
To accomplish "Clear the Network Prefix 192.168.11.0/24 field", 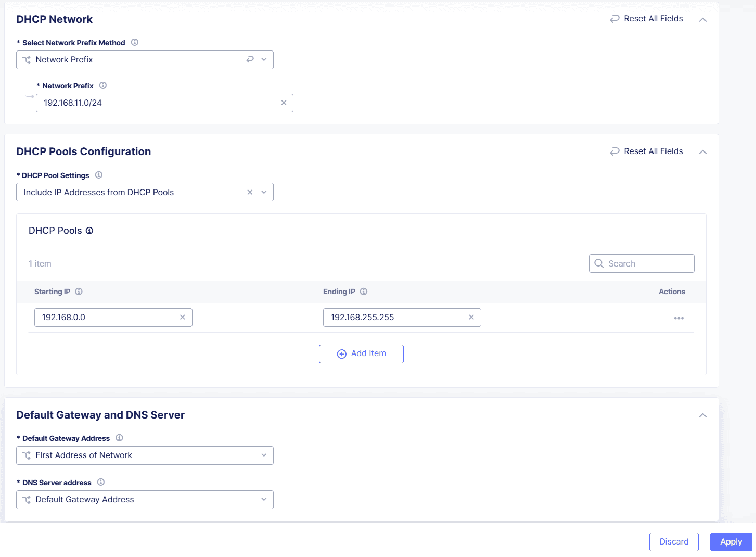I will coord(284,103).
